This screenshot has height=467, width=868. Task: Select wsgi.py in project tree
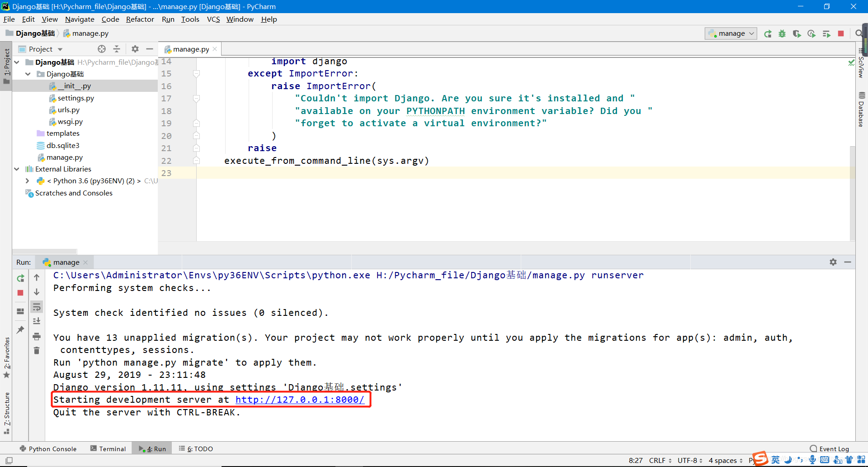[x=66, y=121]
